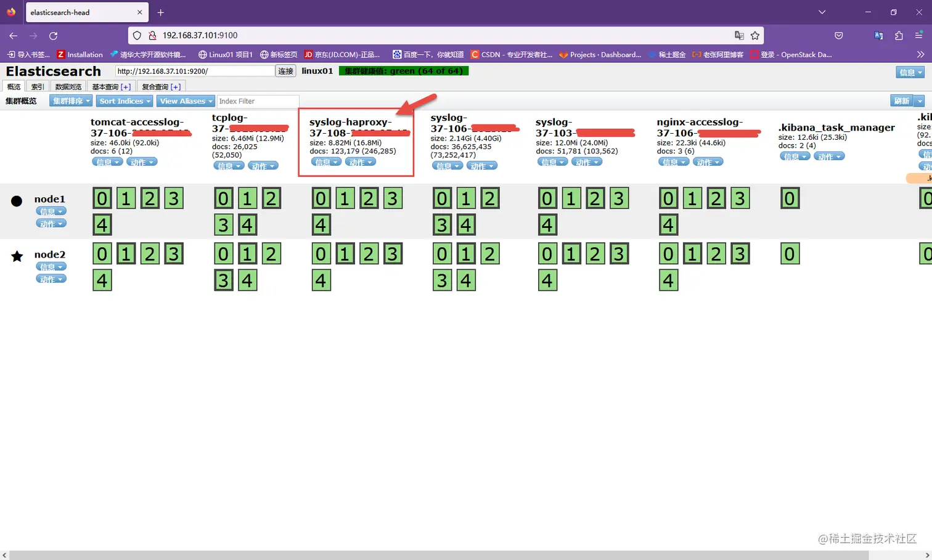Image resolution: width=932 pixels, height=560 pixels.
Task: Open the Installation bookmark
Action: 80,54
